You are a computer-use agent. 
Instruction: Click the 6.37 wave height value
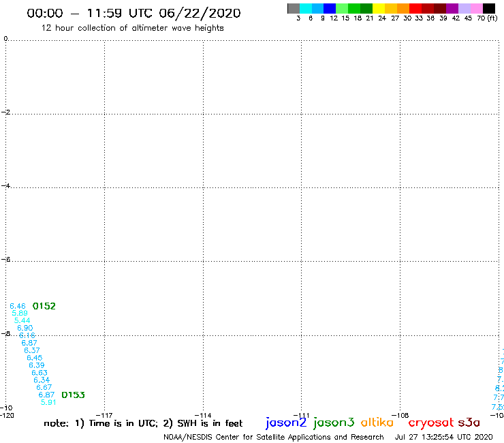click(32, 350)
